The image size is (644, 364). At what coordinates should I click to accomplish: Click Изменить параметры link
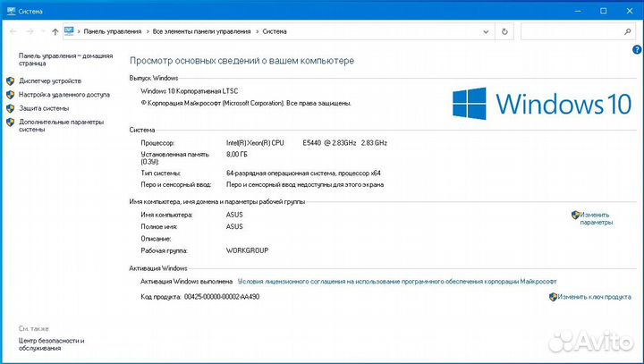point(596,218)
